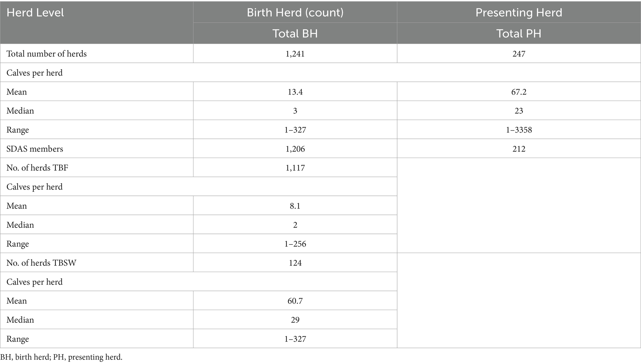Select the 1,241 birth herd total cell
This screenshot has height=364, width=641.
click(295, 54)
